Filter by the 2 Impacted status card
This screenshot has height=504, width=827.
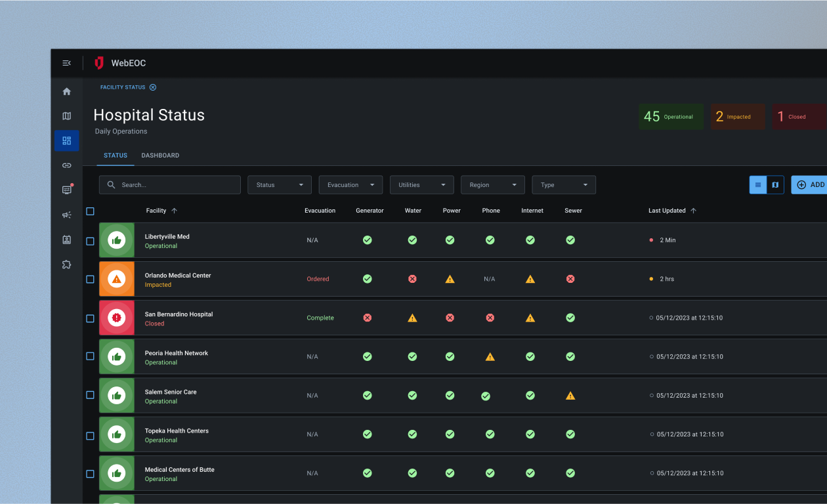click(x=737, y=117)
